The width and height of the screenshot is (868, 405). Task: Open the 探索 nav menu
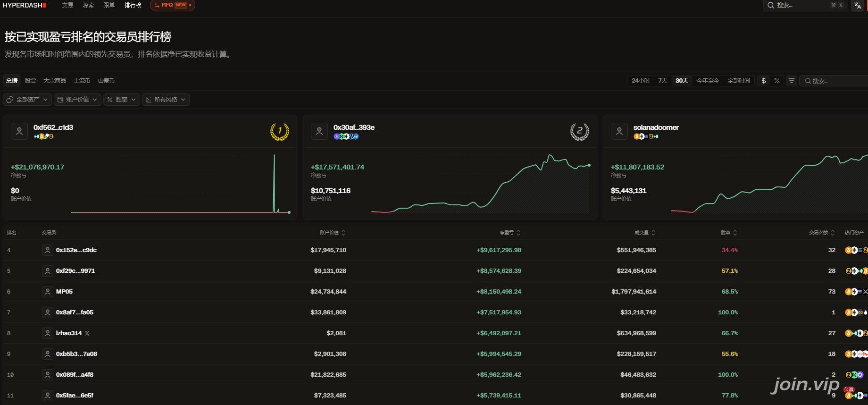[88, 5]
